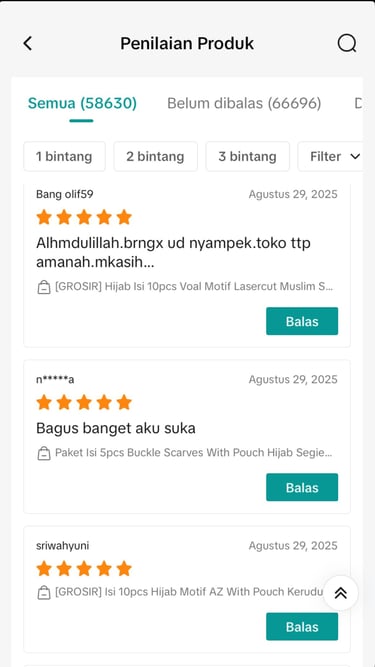This screenshot has width=375, height=667.
Task: Click the five-star rating on Bang olif59's review
Action: (84, 217)
